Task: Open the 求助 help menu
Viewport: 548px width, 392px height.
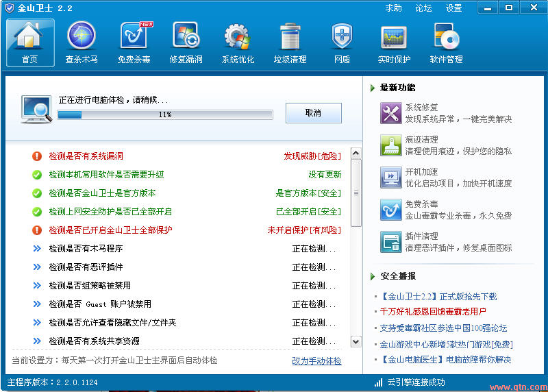Action: click(393, 8)
